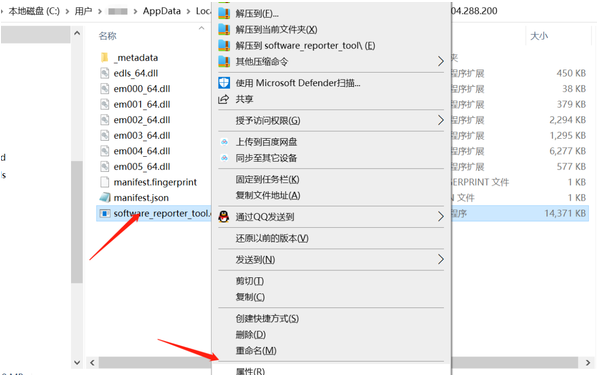Choose 解压到(F)... from context menu
The width and height of the screenshot is (599, 375).
257,13
